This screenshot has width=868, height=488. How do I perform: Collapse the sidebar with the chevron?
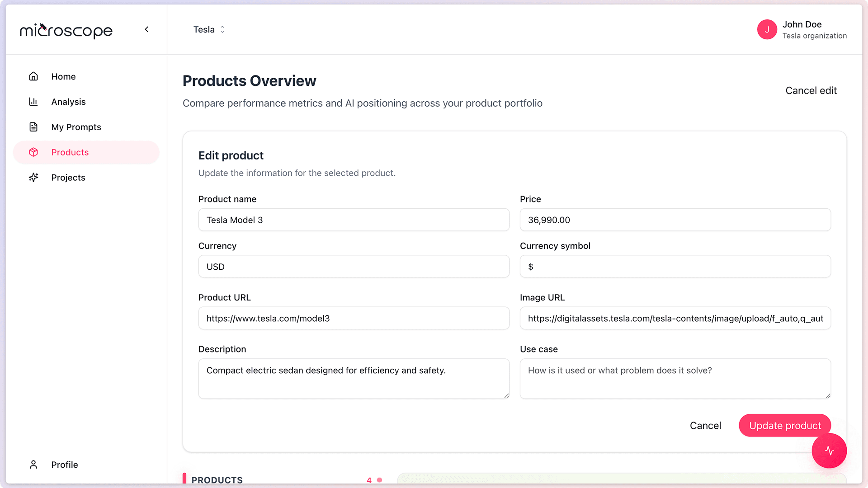(146, 29)
